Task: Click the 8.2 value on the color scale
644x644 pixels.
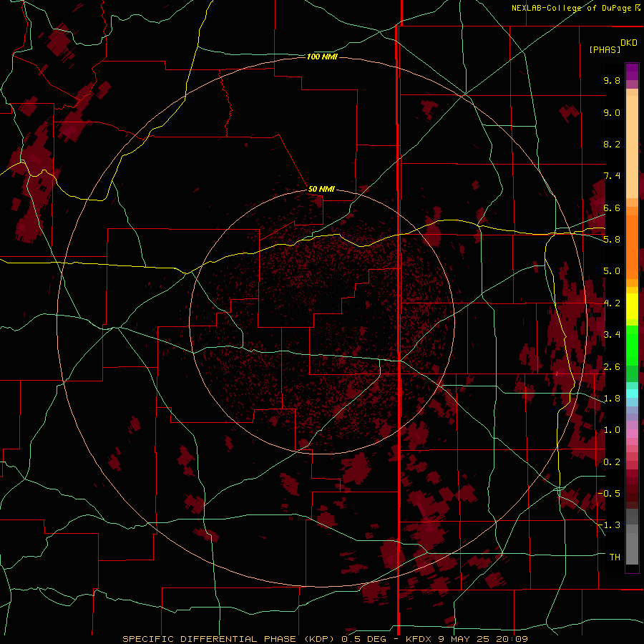Action: 612,144
